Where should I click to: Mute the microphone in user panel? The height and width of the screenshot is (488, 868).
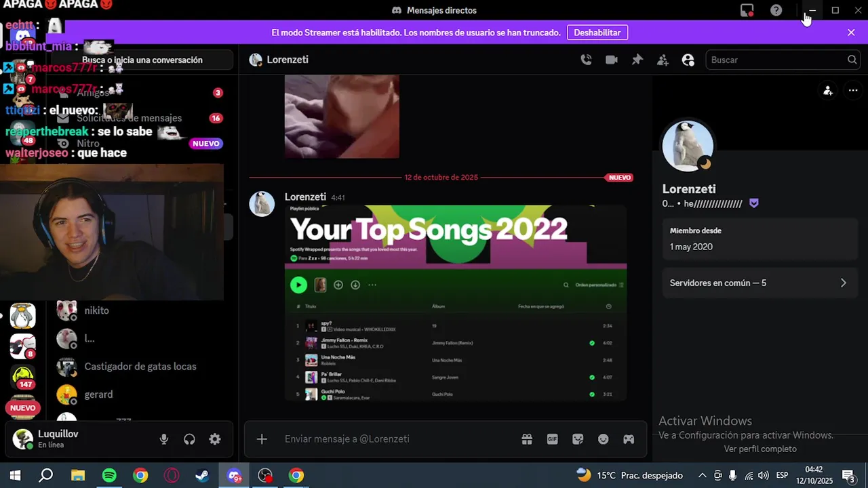164,439
